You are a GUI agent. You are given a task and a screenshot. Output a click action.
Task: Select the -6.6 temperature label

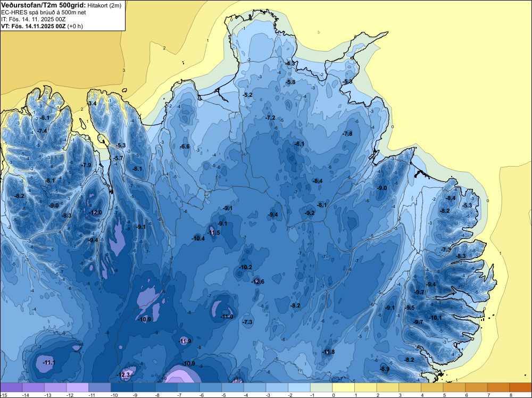(x=185, y=146)
